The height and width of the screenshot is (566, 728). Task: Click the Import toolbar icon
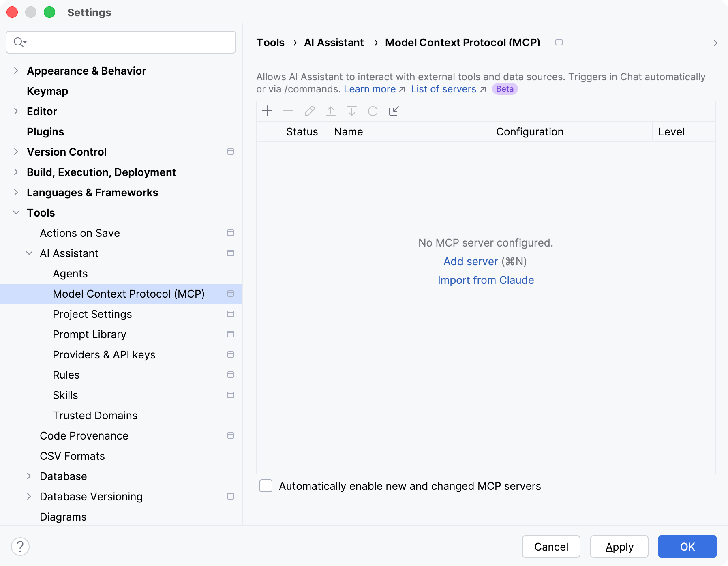(x=394, y=111)
